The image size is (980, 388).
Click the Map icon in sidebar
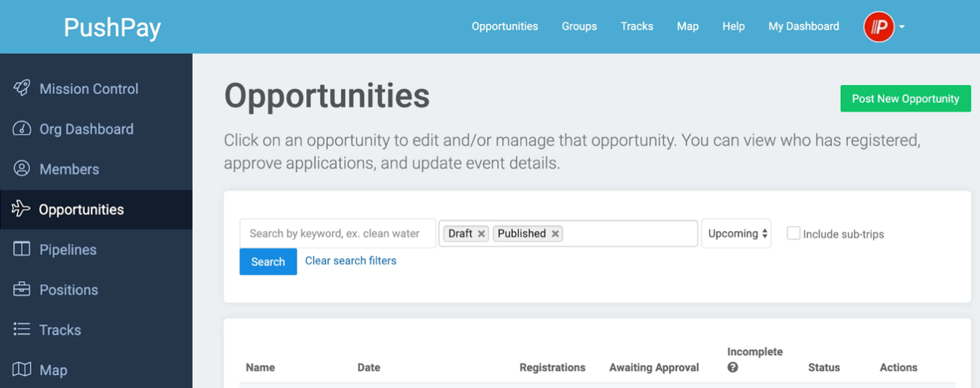22,369
